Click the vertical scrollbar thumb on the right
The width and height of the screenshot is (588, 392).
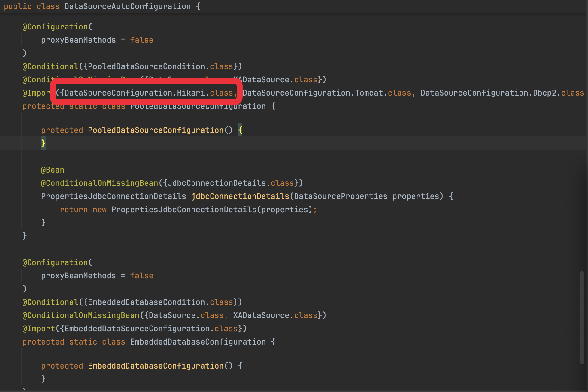point(582,317)
